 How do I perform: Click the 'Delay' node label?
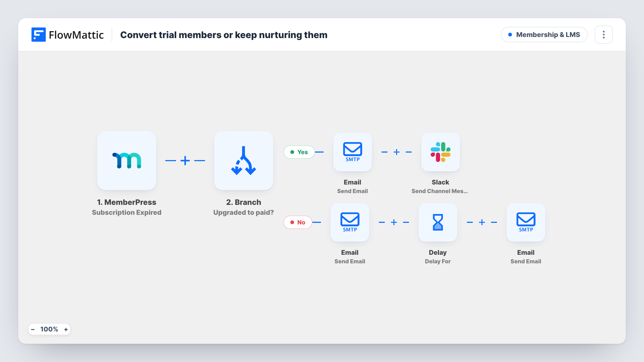click(x=438, y=253)
